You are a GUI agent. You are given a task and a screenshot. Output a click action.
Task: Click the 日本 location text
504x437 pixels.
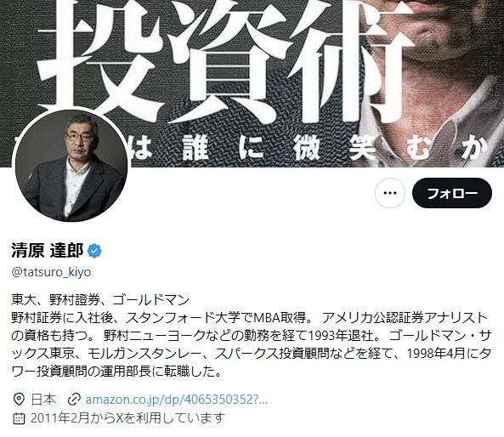click(43, 400)
